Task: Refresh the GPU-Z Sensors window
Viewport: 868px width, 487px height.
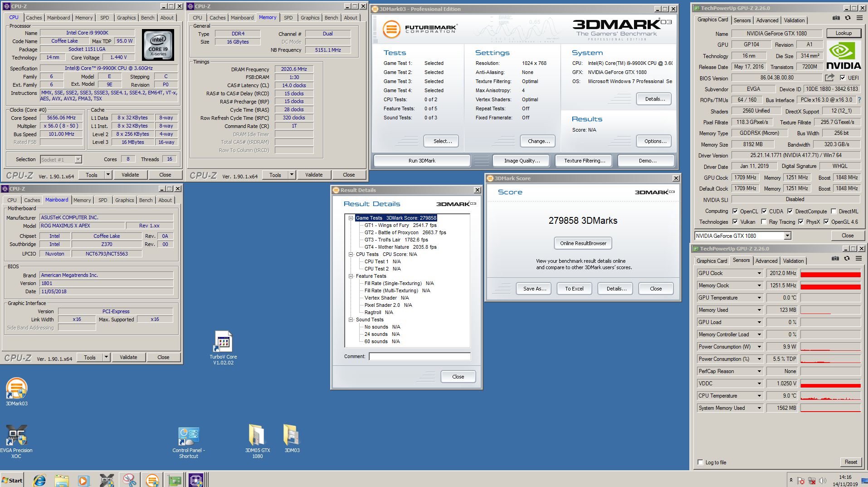Action: [x=847, y=258]
